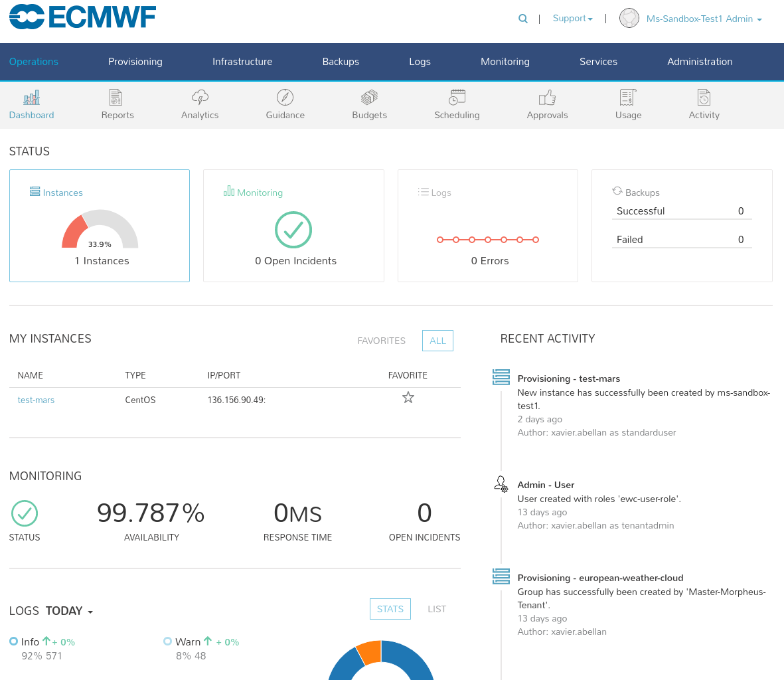Click provisioning icon beside test-mars activity
Screen dimensions: 784x680
pos(501,377)
